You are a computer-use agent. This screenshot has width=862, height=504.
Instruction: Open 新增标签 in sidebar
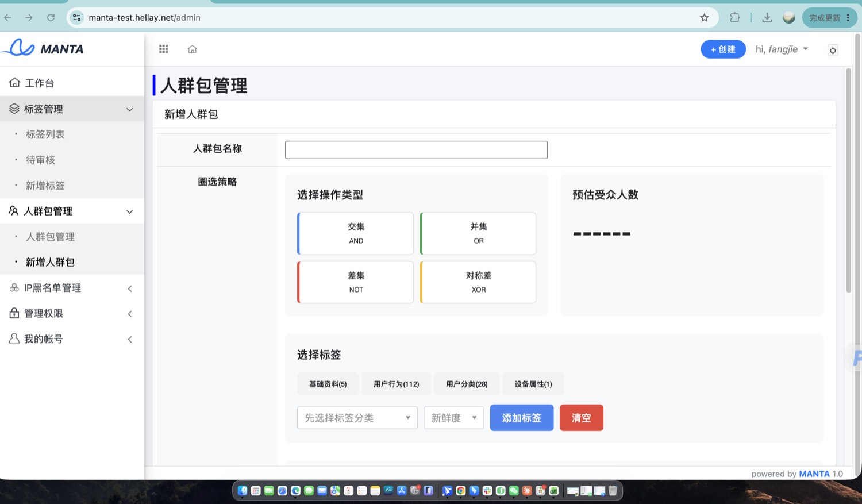(45, 186)
